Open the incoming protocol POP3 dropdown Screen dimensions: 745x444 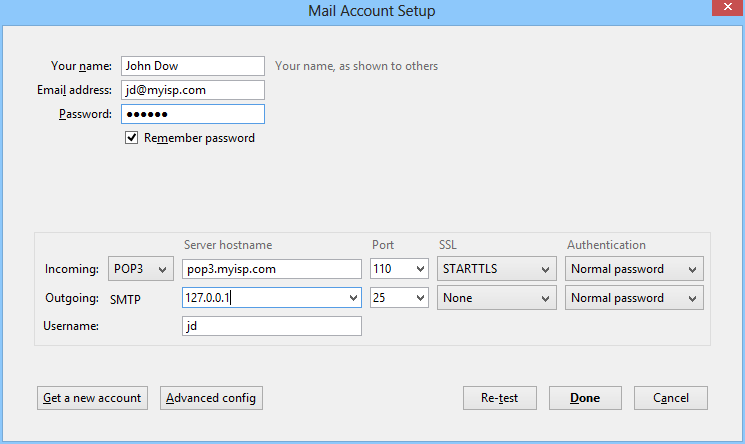pos(140,269)
